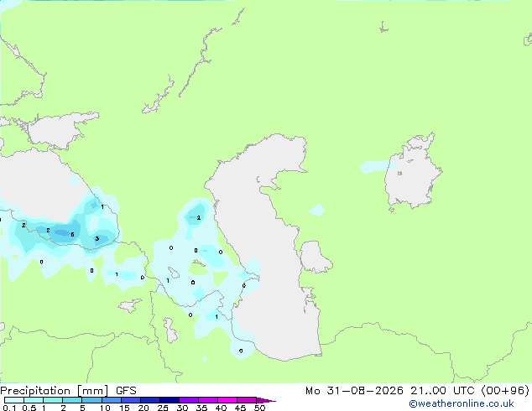Click the '0.1' legend scale label
The width and height of the screenshot is (532, 411).
point(9,408)
